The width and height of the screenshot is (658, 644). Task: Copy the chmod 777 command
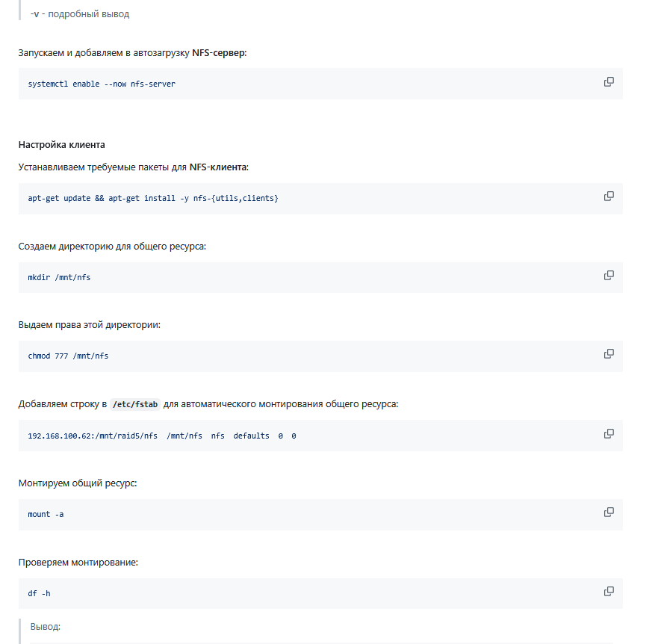609,354
